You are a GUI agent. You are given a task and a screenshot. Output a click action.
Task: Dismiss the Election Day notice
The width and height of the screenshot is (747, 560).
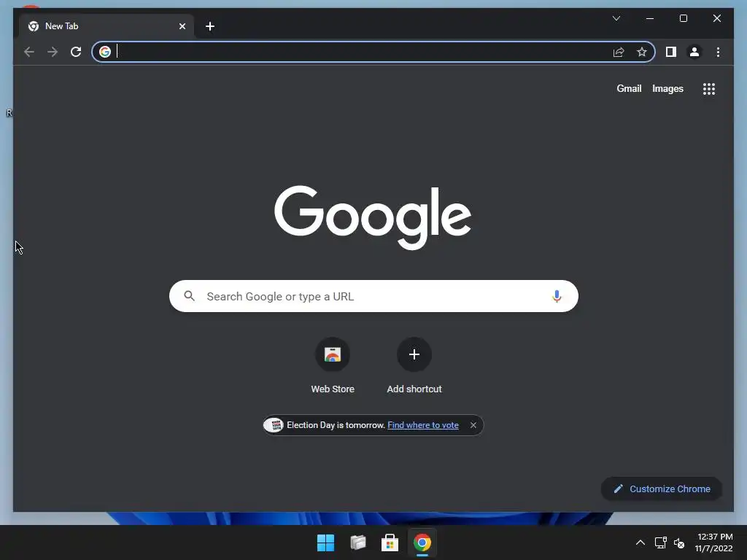(x=473, y=425)
